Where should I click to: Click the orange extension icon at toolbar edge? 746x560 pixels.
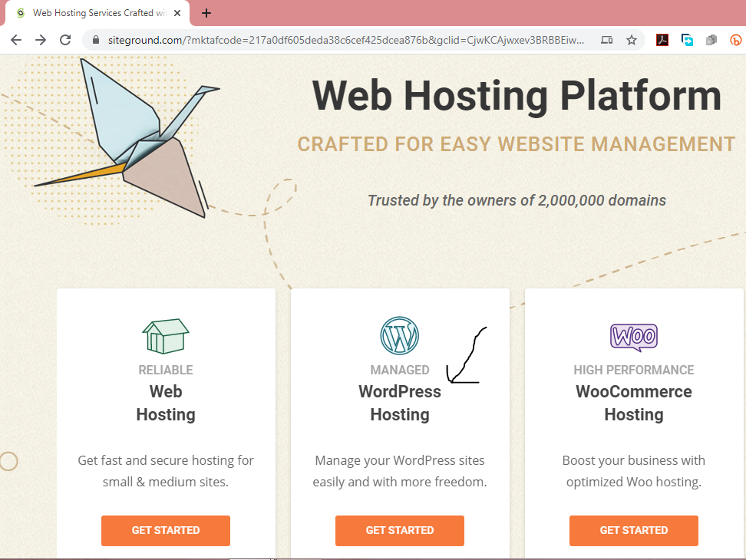737,40
